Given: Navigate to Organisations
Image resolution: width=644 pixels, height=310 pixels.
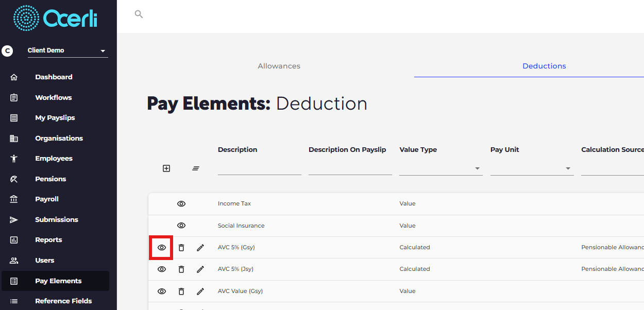Looking at the screenshot, I should [x=59, y=139].
